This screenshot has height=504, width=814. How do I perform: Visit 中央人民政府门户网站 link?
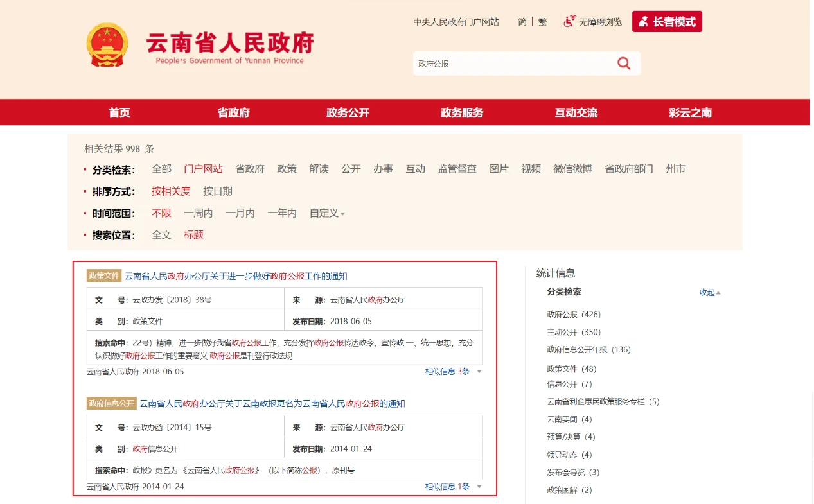pyautogui.click(x=456, y=22)
